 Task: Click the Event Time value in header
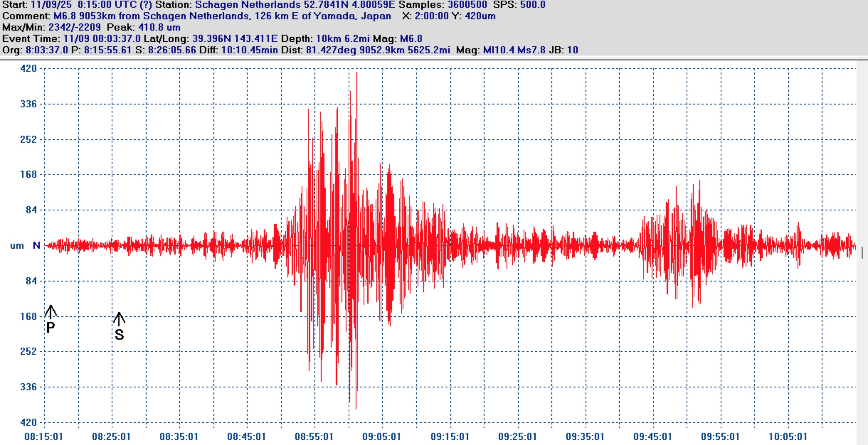pyautogui.click(x=102, y=39)
